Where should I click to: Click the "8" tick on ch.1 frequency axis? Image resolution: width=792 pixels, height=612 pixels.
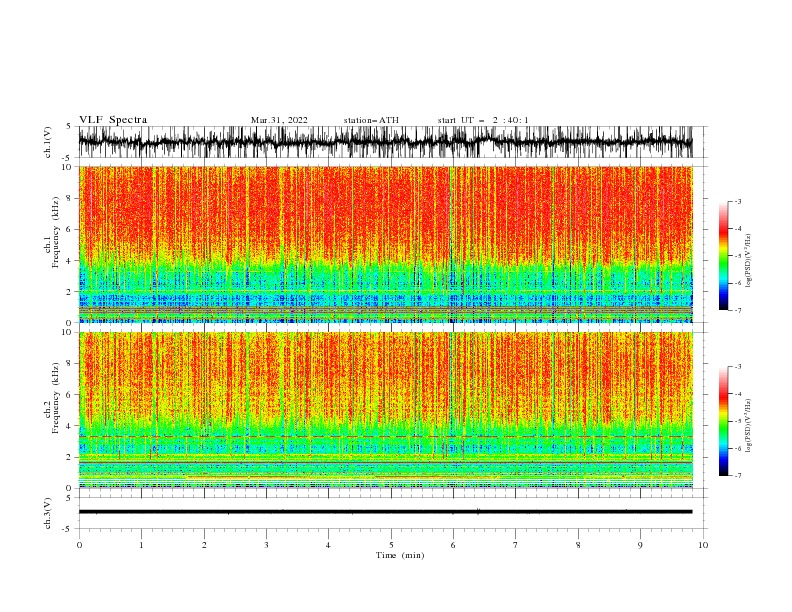(71, 198)
